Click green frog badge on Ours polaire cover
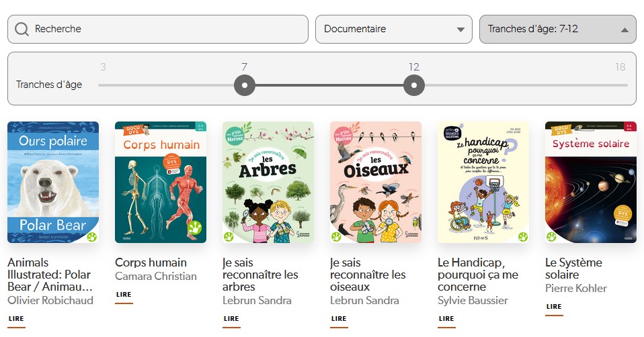Image resolution: width=644 pixels, height=337 pixels. click(x=92, y=236)
